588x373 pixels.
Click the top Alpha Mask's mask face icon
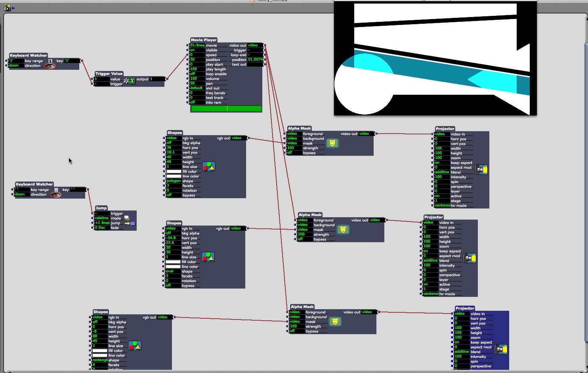coord(332,143)
